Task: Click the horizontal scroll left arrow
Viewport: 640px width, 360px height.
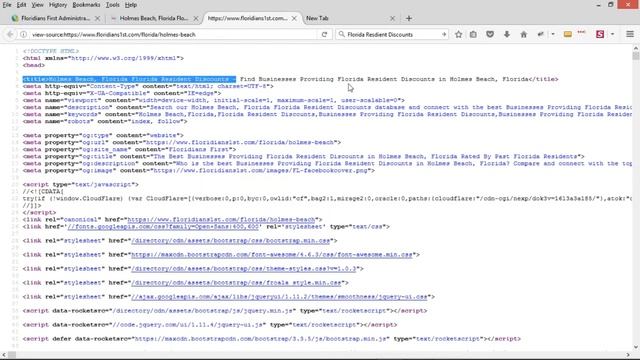Action: 4,355
